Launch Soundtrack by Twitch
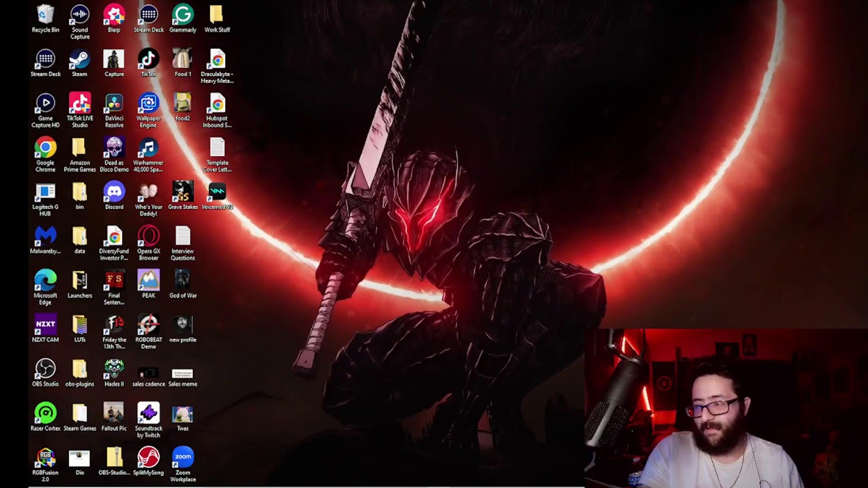Viewport: 868px width, 488px height. pyautogui.click(x=149, y=420)
